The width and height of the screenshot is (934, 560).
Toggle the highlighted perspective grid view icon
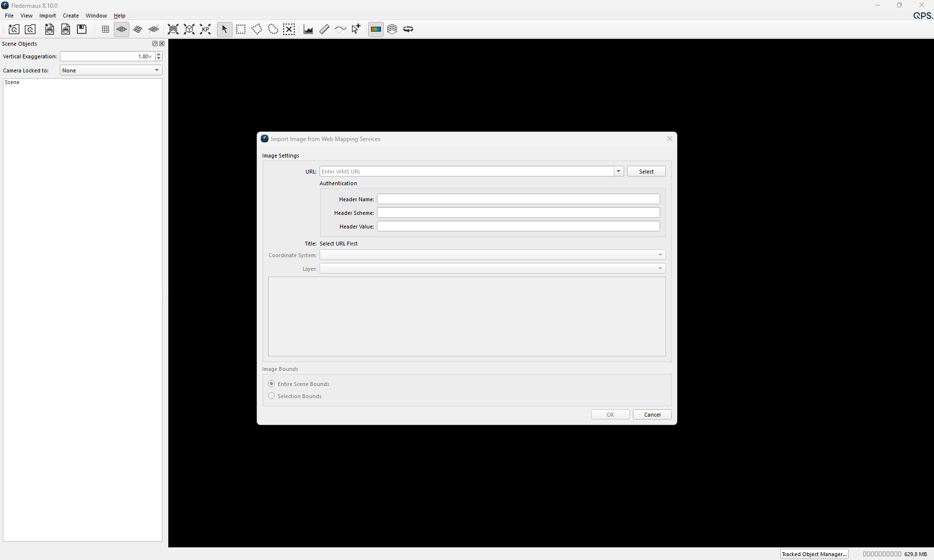click(x=122, y=29)
